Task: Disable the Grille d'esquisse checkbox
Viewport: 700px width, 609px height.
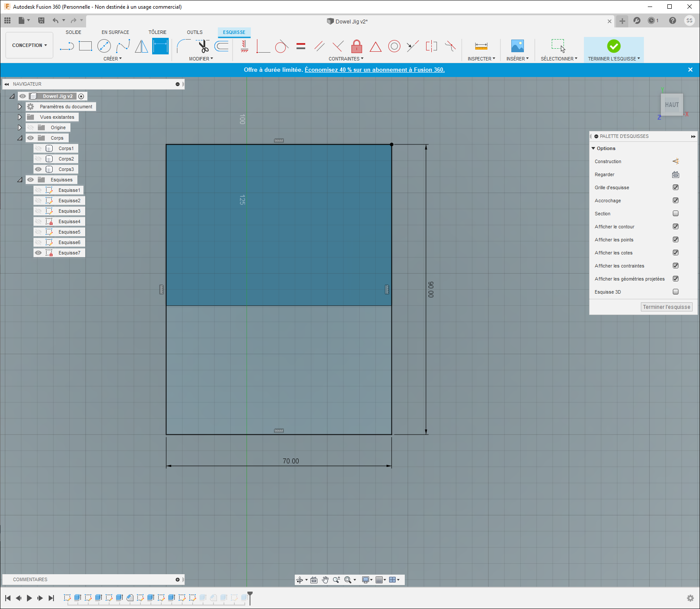Action: point(676,187)
